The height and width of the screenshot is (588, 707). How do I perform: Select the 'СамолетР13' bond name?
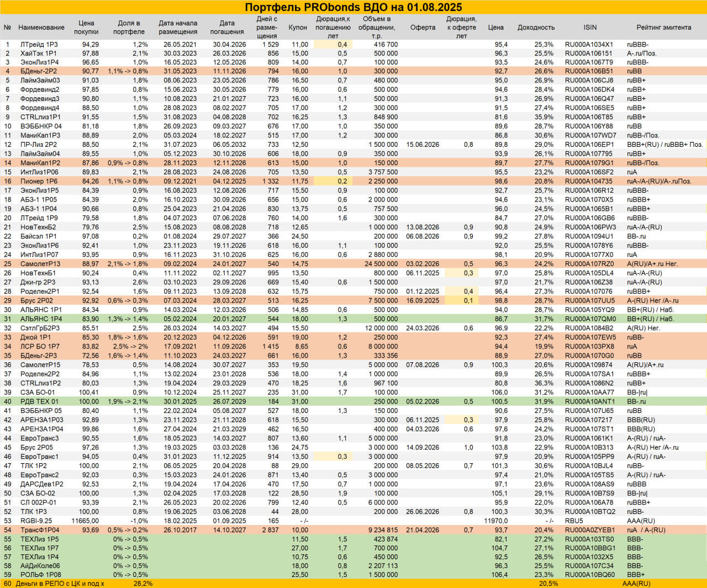40,264
